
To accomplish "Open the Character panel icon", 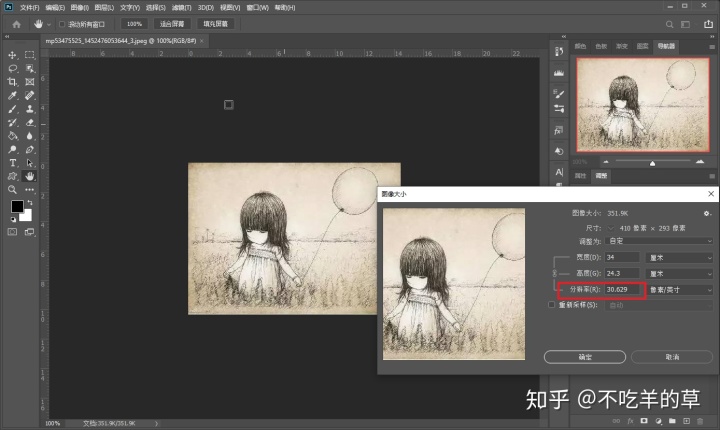I will 559,172.
